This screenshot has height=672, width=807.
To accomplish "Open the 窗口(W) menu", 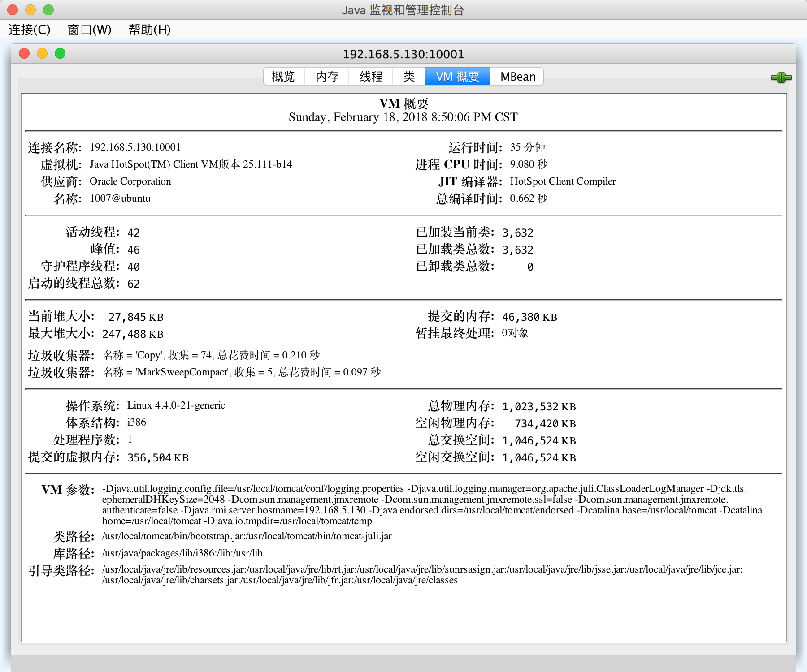I will [89, 30].
